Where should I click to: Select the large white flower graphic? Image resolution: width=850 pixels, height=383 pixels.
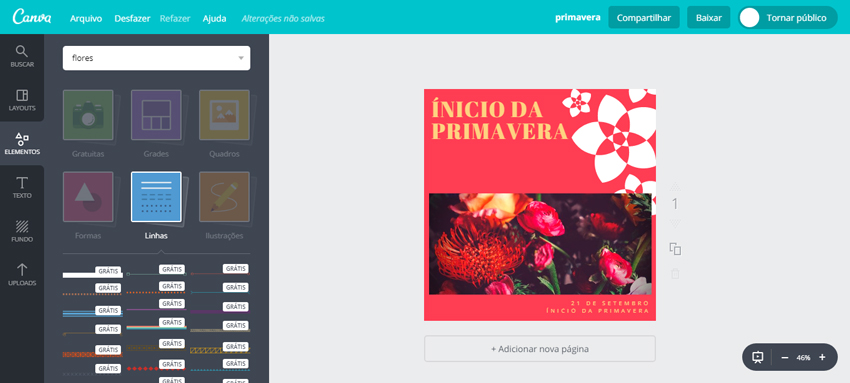(x=615, y=138)
